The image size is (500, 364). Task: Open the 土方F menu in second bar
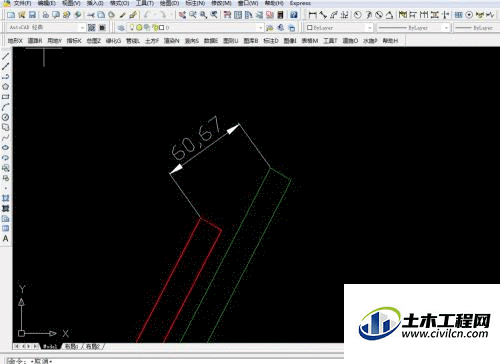coord(152,41)
